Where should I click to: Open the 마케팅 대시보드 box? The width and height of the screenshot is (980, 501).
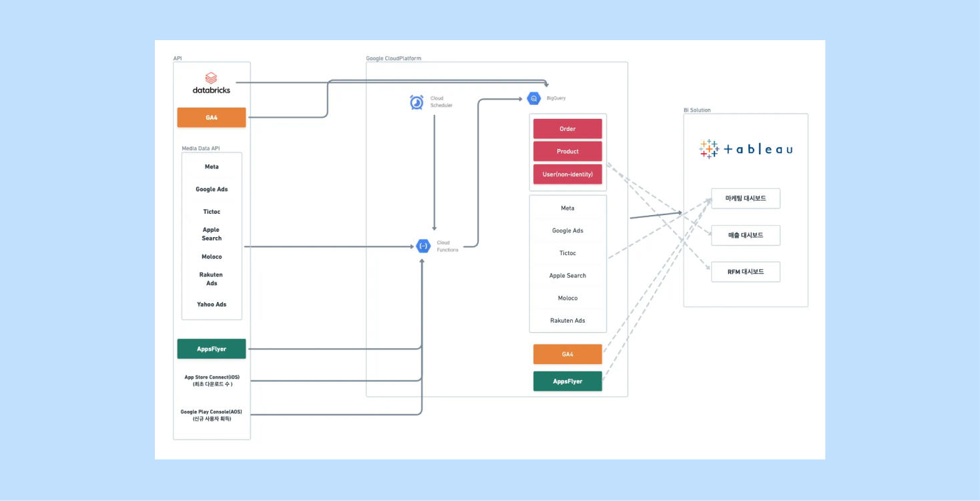click(745, 198)
